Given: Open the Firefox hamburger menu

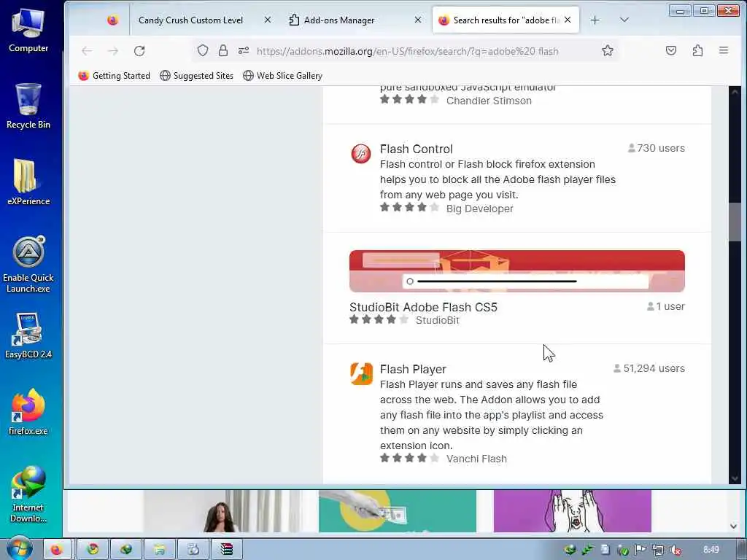Looking at the screenshot, I should coord(724,50).
